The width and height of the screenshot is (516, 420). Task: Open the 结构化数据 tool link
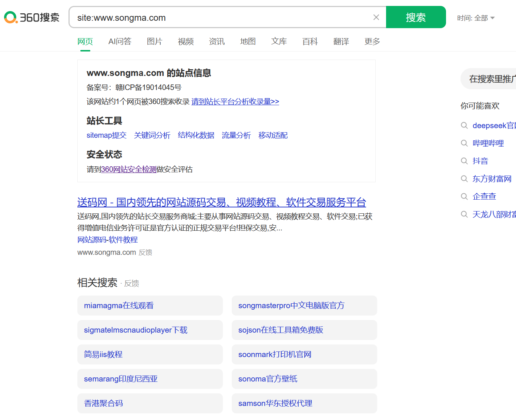click(196, 135)
